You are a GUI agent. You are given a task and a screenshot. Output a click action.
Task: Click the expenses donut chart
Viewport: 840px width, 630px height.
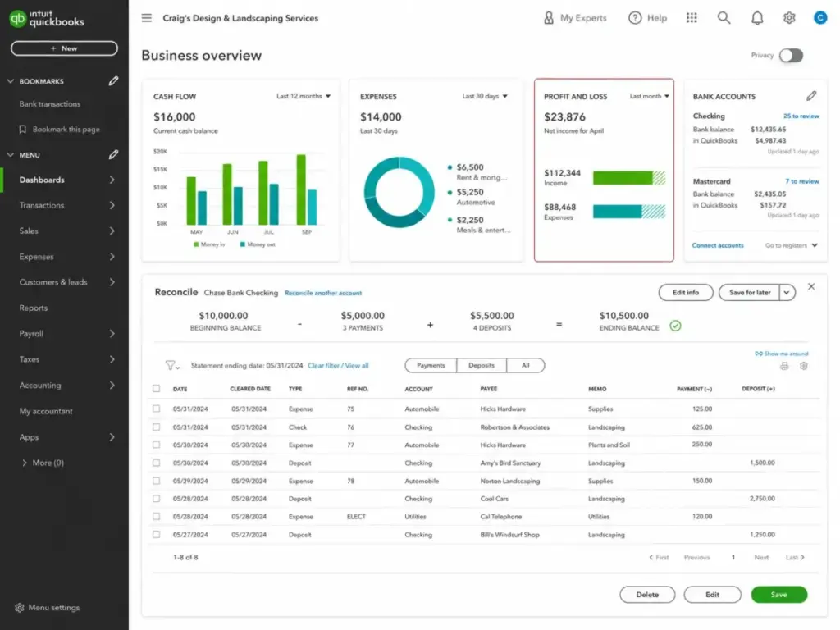pos(399,192)
